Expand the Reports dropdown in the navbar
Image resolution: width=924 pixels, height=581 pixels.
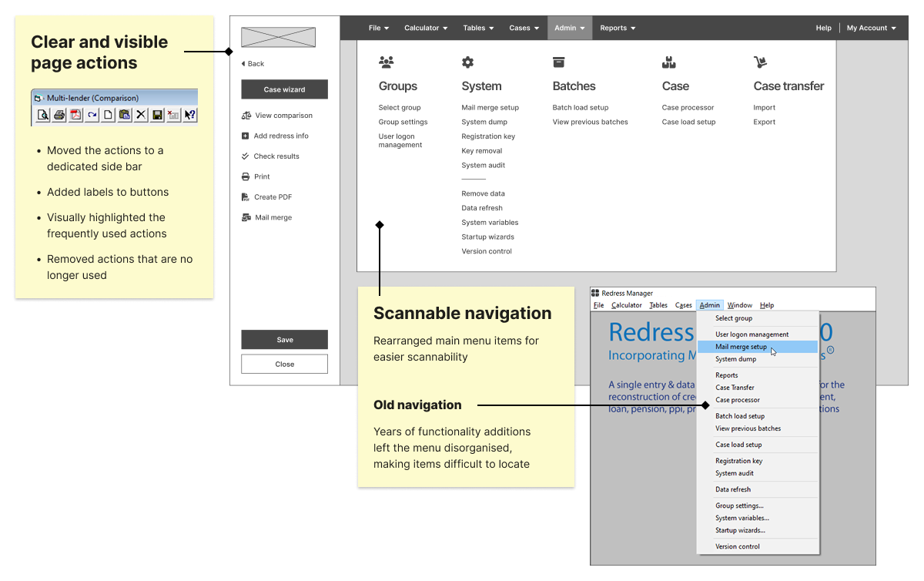click(x=618, y=28)
